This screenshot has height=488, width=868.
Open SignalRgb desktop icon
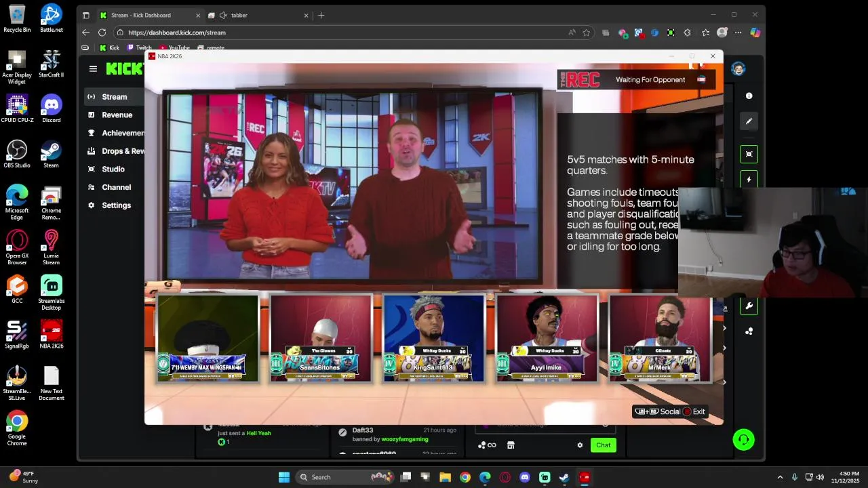[x=17, y=335]
